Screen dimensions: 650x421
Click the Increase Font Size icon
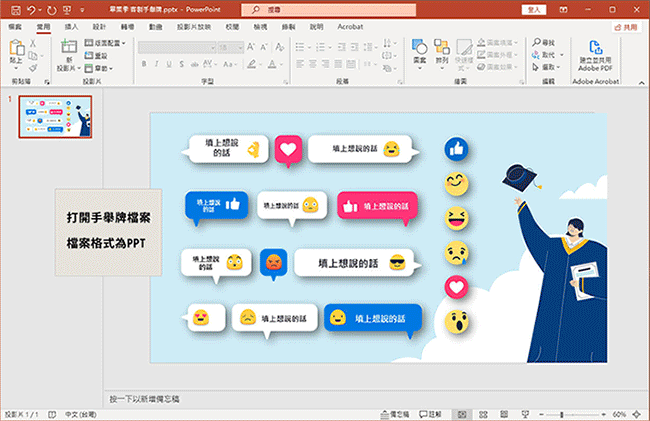pos(252,47)
